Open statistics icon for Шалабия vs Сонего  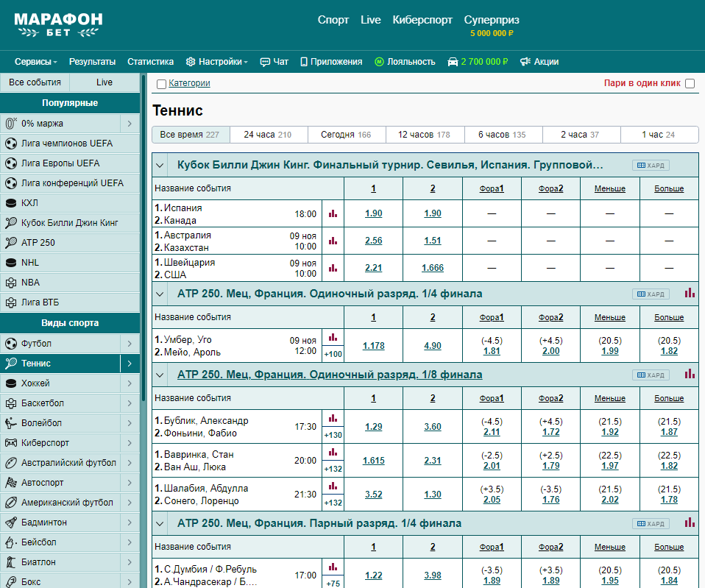pyautogui.click(x=333, y=486)
